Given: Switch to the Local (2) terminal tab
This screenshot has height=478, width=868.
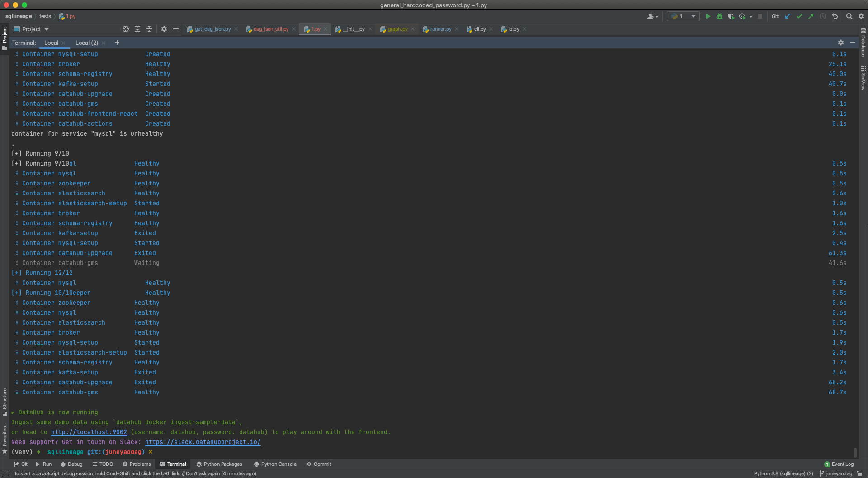Looking at the screenshot, I should [x=87, y=43].
